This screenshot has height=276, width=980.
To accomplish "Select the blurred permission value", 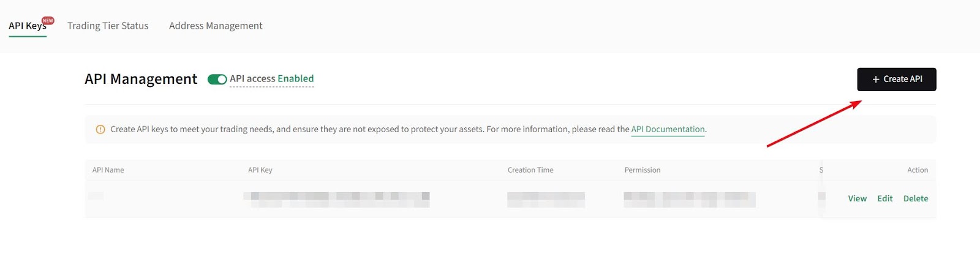I will point(689,199).
